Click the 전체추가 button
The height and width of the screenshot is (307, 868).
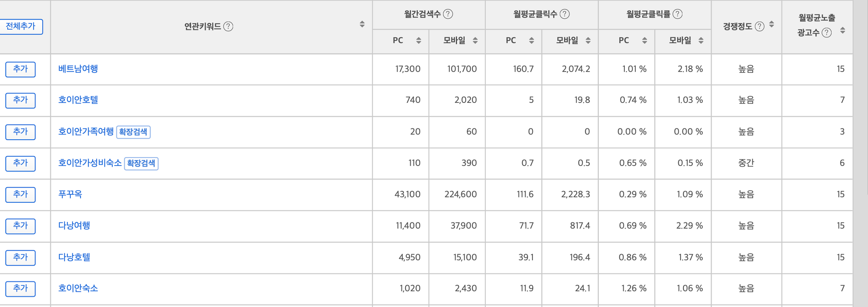pyautogui.click(x=21, y=27)
